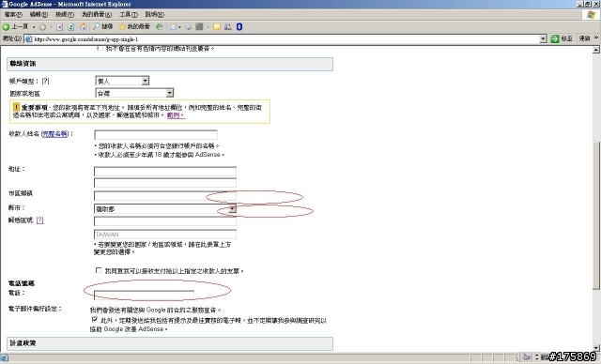Click the vertical scrollbar up arrow
This screenshot has width=601, height=364.
tap(595, 50)
